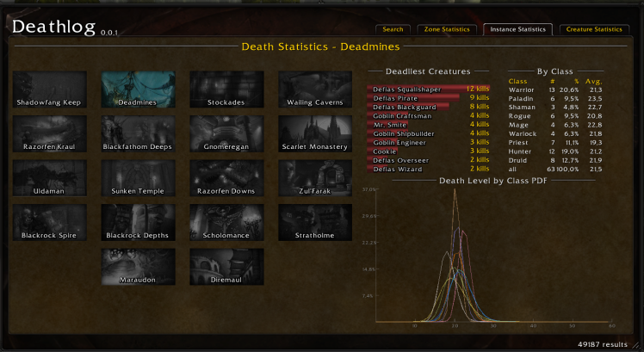Image resolution: width=644 pixels, height=352 pixels.
Task: Select the Stratholme instance tile
Action: [315, 223]
